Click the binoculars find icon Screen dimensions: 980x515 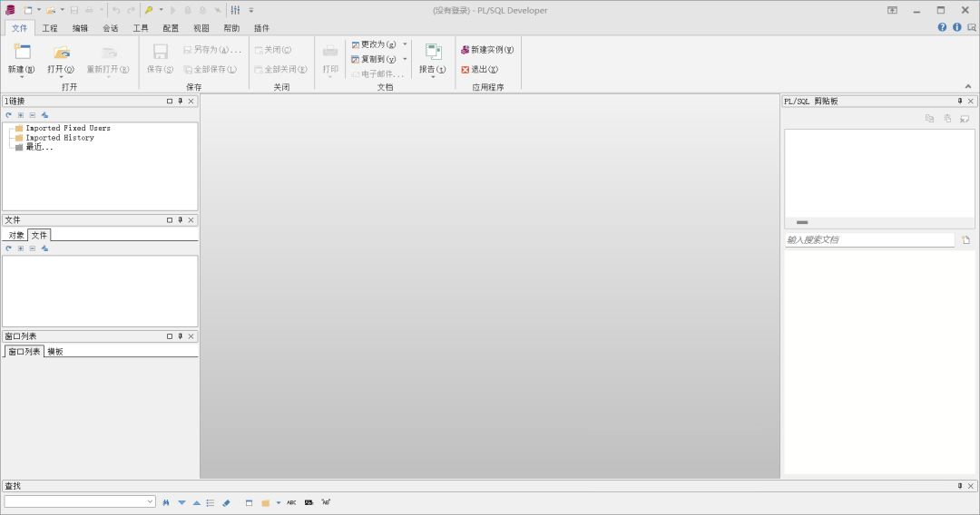[x=166, y=502]
